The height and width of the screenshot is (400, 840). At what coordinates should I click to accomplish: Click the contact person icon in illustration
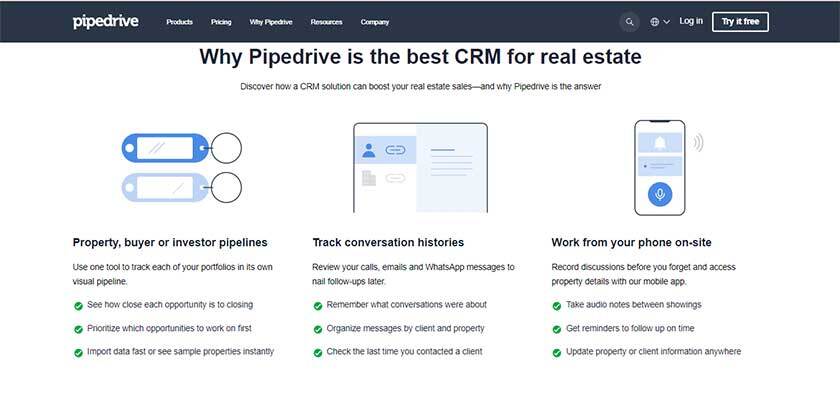coord(369,150)
